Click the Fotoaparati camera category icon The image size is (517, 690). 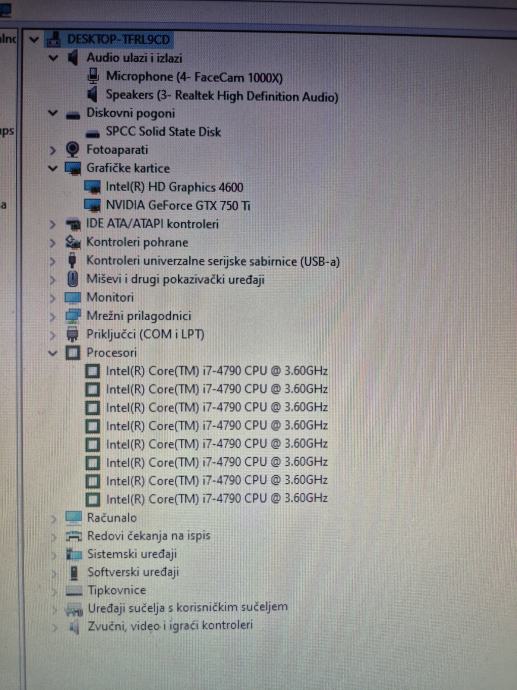72,150
